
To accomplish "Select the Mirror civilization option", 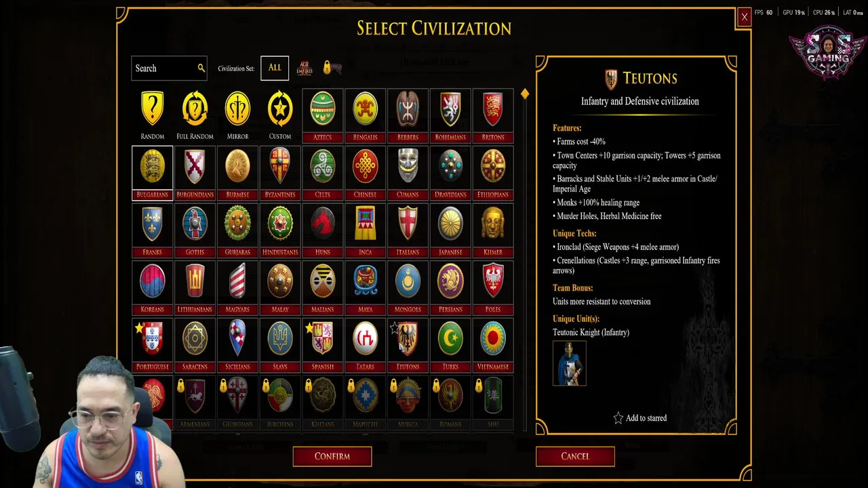I will 237,115.
